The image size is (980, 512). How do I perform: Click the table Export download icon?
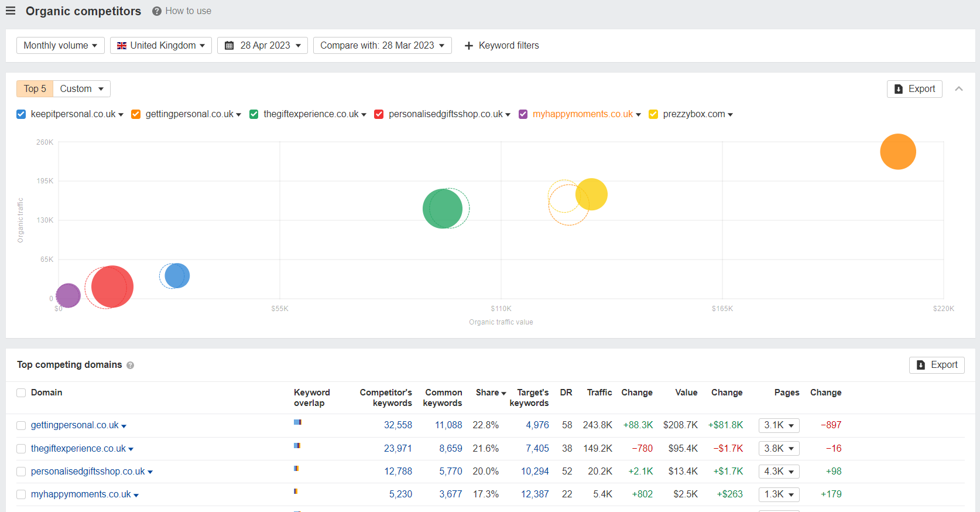click(921, 365)
